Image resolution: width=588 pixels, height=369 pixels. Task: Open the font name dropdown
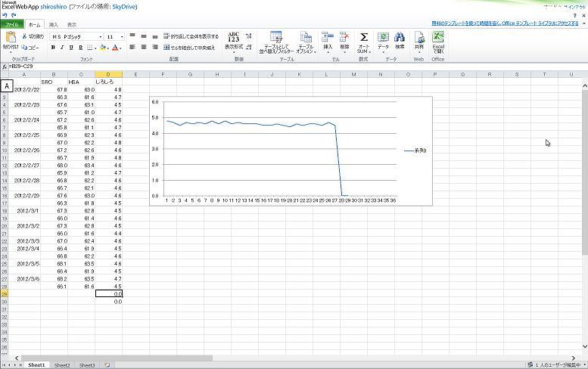coord(100,36)
